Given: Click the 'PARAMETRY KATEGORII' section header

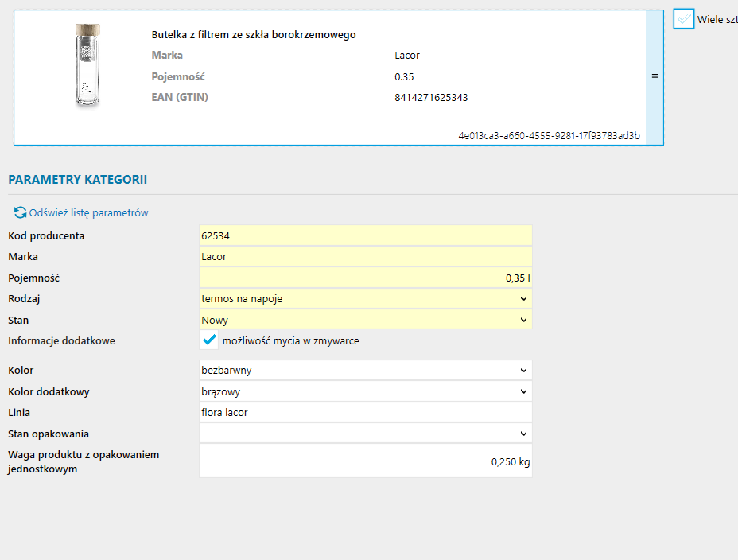Looking at the screenshot, I should coord(77,180).
